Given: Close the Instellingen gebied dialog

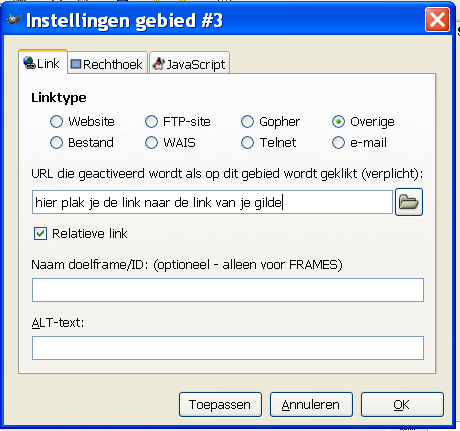Looking at the screenshot, I should (437, 20).
